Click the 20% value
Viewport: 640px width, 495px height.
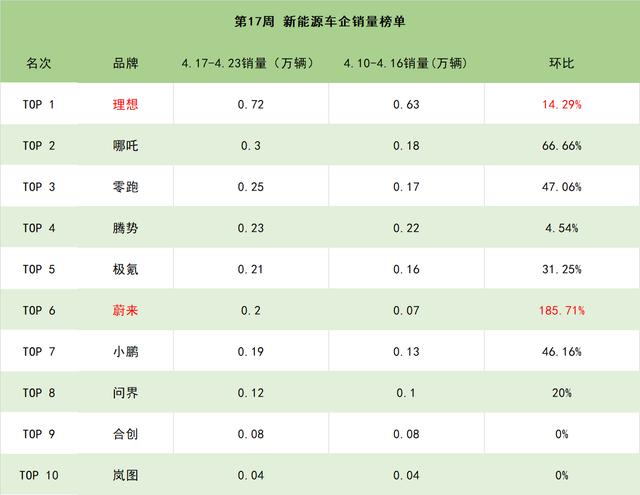coord(562,393)
